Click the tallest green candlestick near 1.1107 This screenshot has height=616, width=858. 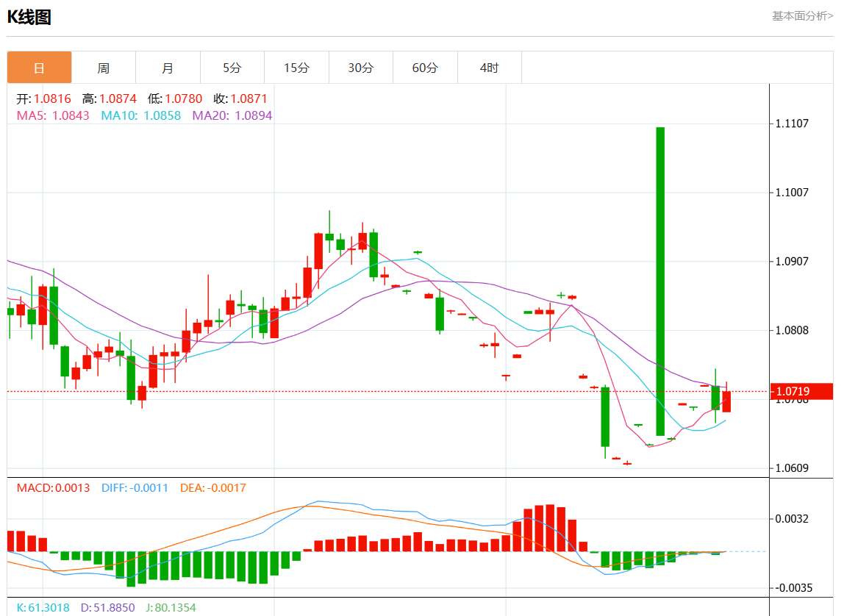[x=660, y=282]
